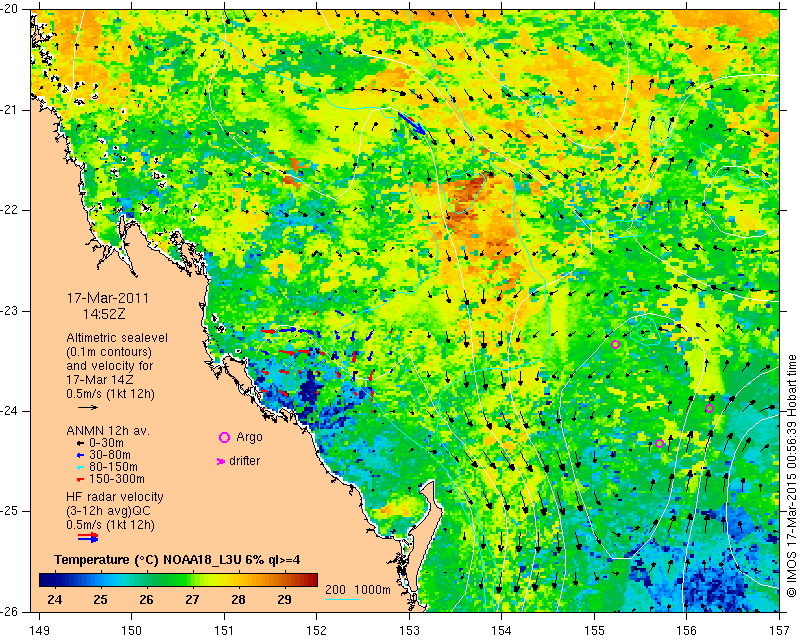Click the 'HF radar velocity' legend text

click(x=115, y=497)
